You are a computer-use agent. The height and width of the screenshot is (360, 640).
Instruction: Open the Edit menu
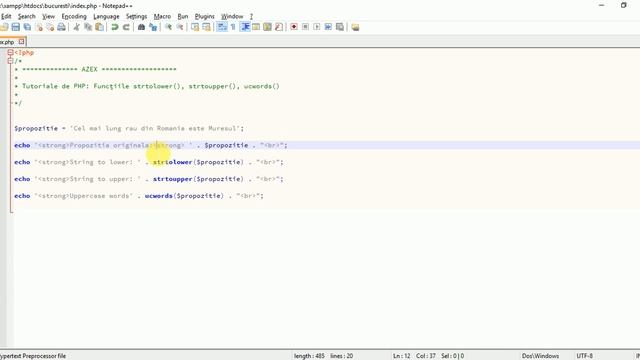[x=6, y=16]
